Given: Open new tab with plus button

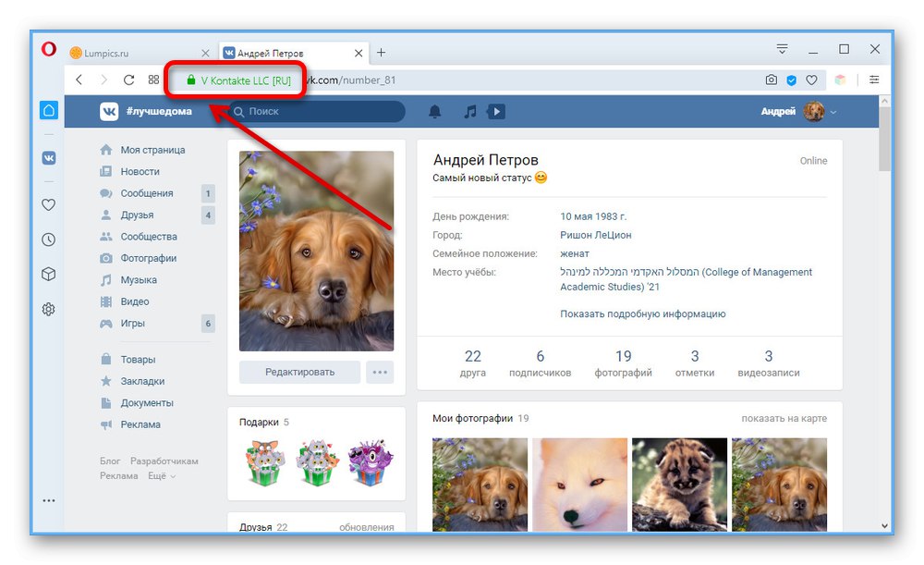Looking at the screenshot, I should pos(382,53).
